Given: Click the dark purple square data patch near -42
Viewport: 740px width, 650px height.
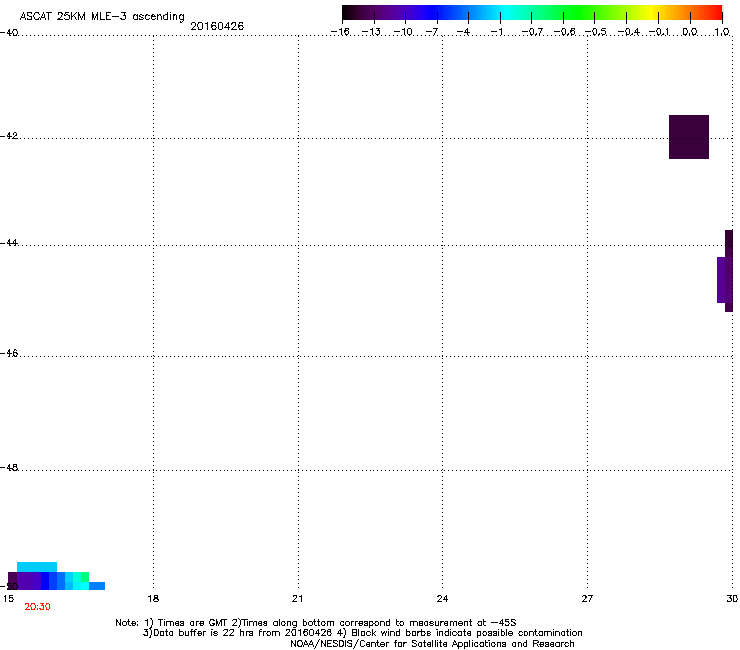Looking at the screenshot, I should coord(689,137).
